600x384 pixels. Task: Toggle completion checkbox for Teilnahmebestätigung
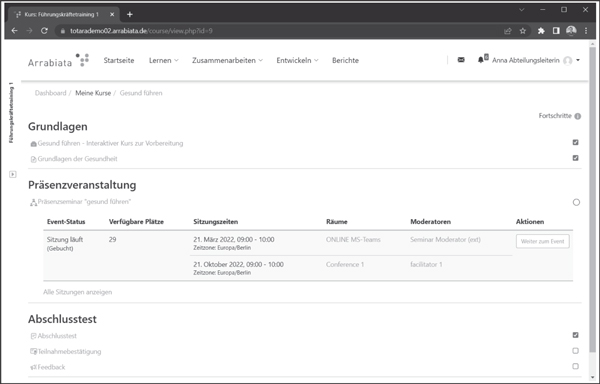pyautogui.click(x=576, y=351)
